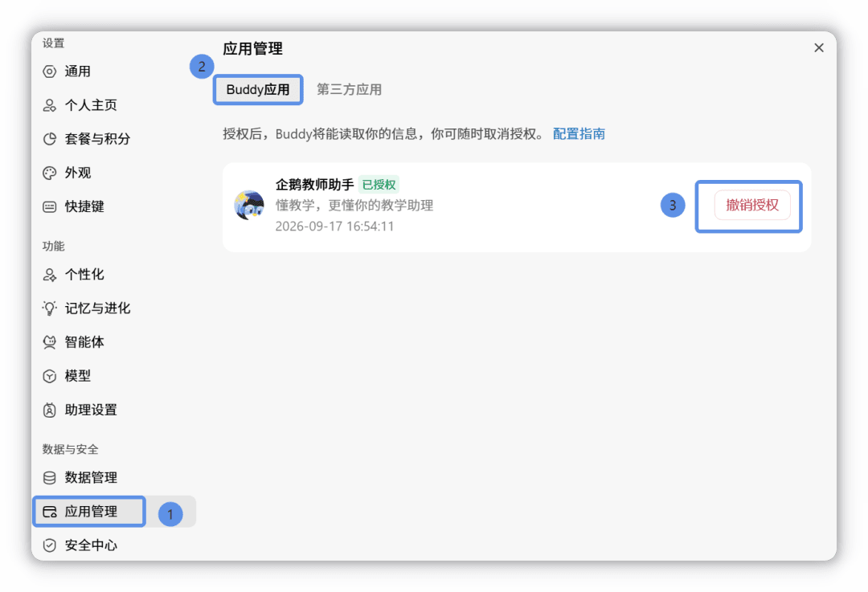Click the 企鹅教师助手 avatar image
Image resolution: width=868 pixels, height=592 pixels.
(x=249, y=206)
